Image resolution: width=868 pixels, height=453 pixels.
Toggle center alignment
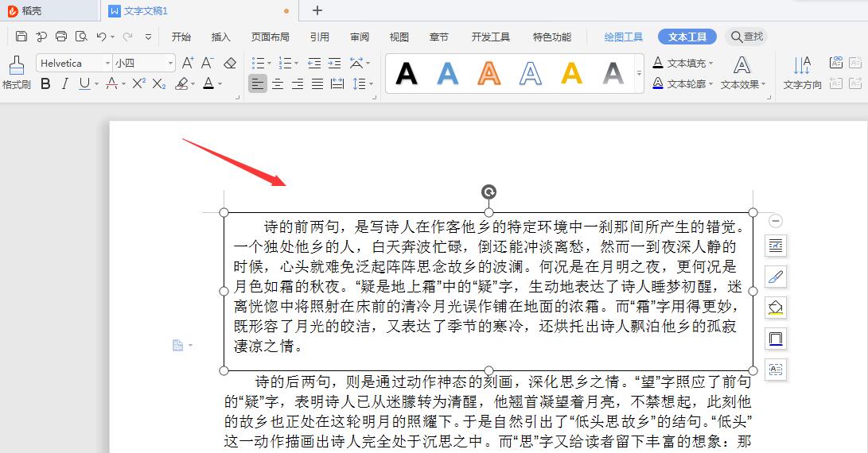click(278, 83)
